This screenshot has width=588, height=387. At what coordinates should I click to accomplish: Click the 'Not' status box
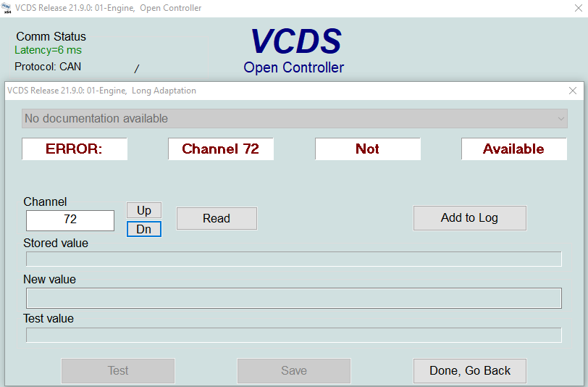(367, 149)
